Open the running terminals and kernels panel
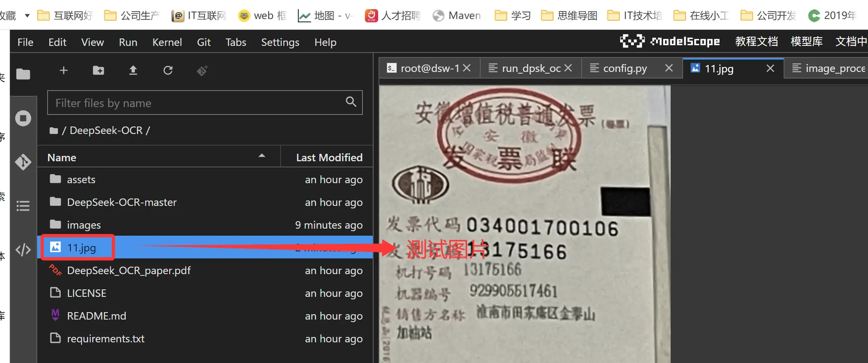Screen dimensions: 868x363 tap(23, 118)
